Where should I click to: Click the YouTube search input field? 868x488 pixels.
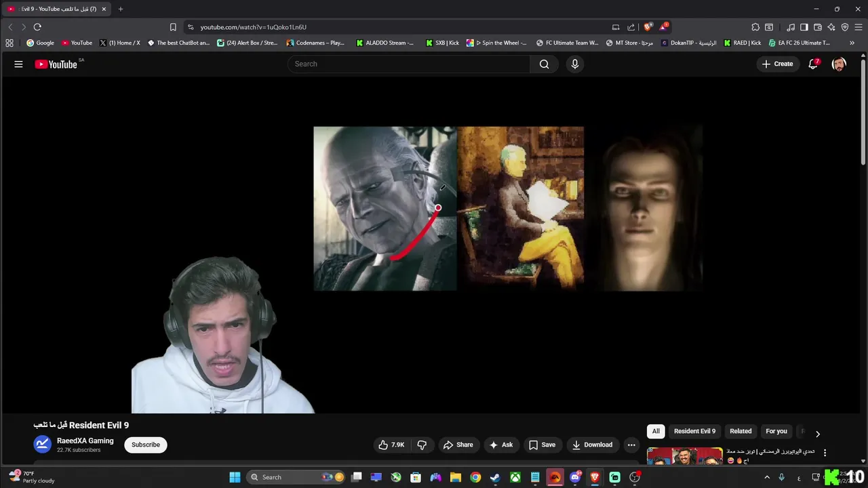(x=409, y=64)
